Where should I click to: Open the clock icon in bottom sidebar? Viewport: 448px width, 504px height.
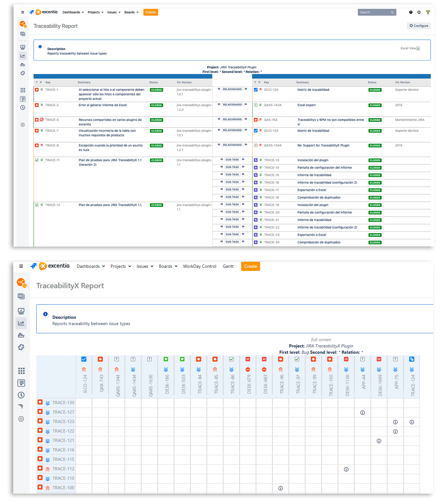point(21,395)
